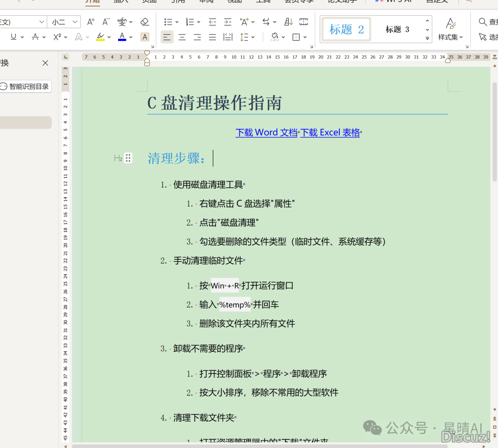Toggle character shading on the A box
This screenshot has width=498, height=448.
(145, 37)
